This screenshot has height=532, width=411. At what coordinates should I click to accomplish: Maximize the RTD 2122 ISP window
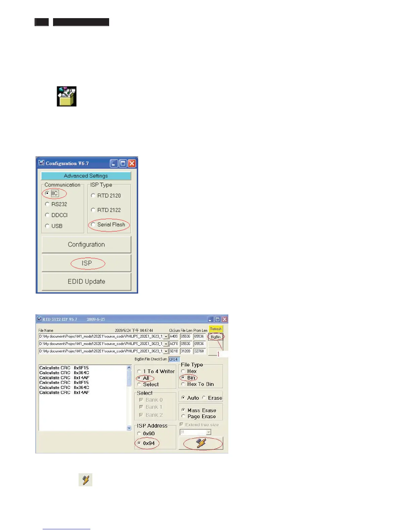(218, 319)
